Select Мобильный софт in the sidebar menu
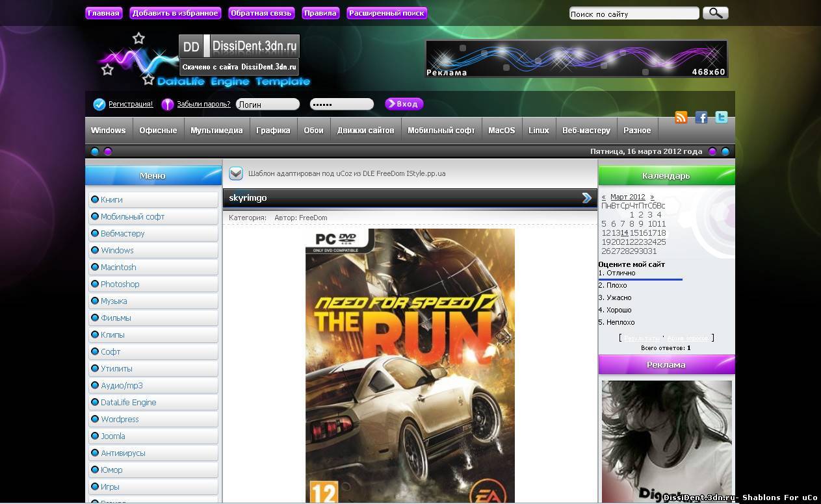The height and width of the screenshot is (504, 821). (153, 216)
